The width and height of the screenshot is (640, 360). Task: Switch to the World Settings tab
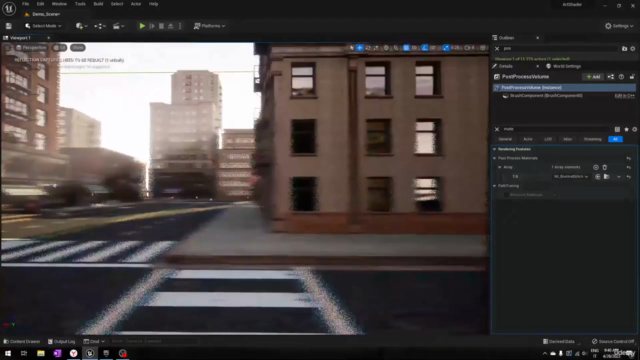coord(563,66)
